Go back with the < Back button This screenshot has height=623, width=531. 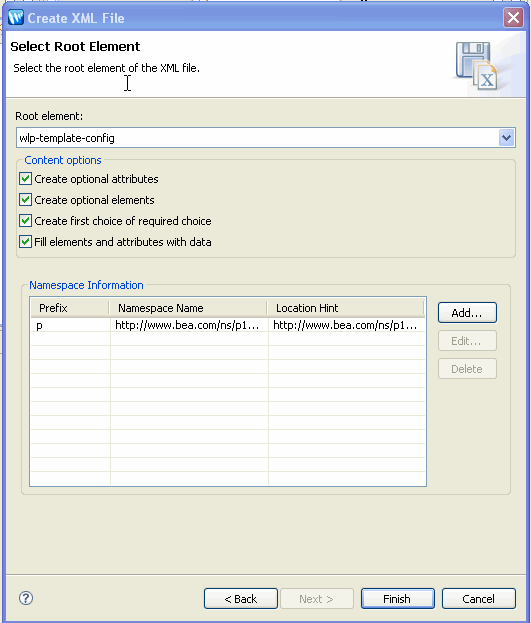(x=241, y=598)
